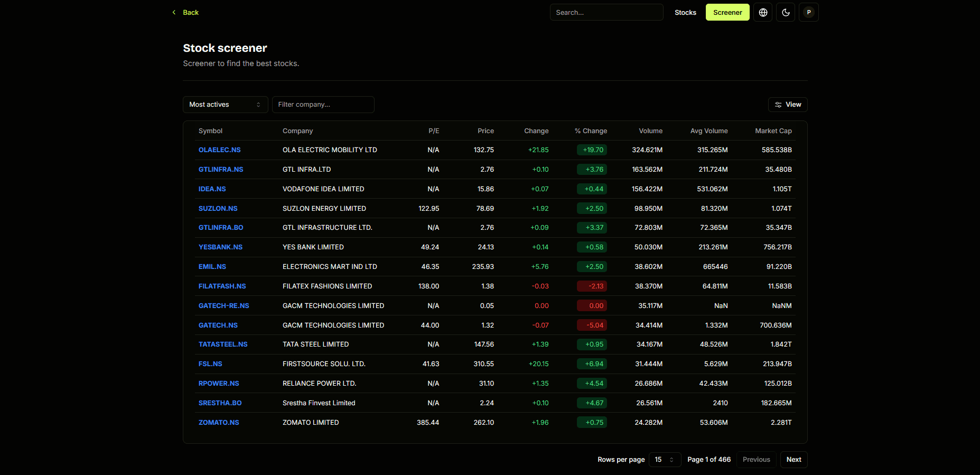Toggle dark mode moon icon

point(786,12)
